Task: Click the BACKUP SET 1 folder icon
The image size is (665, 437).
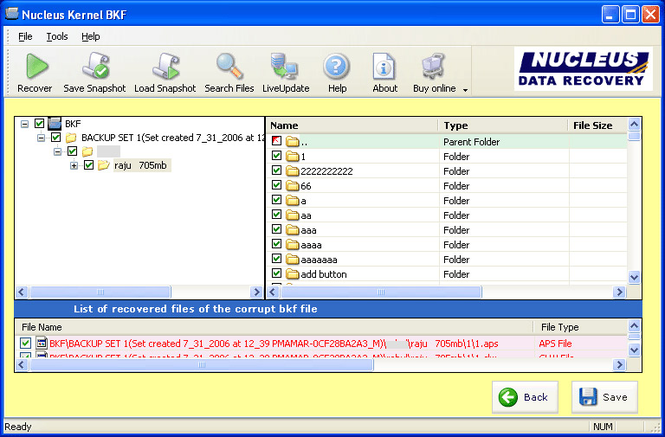Action: coord(71,137)
